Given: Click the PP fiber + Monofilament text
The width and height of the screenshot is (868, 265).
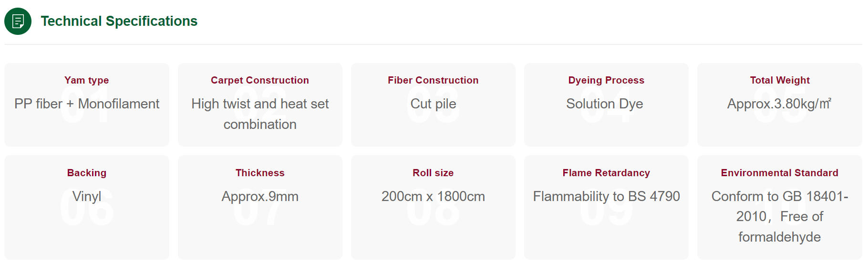Looking at the screenshot, I should (87, 104).
